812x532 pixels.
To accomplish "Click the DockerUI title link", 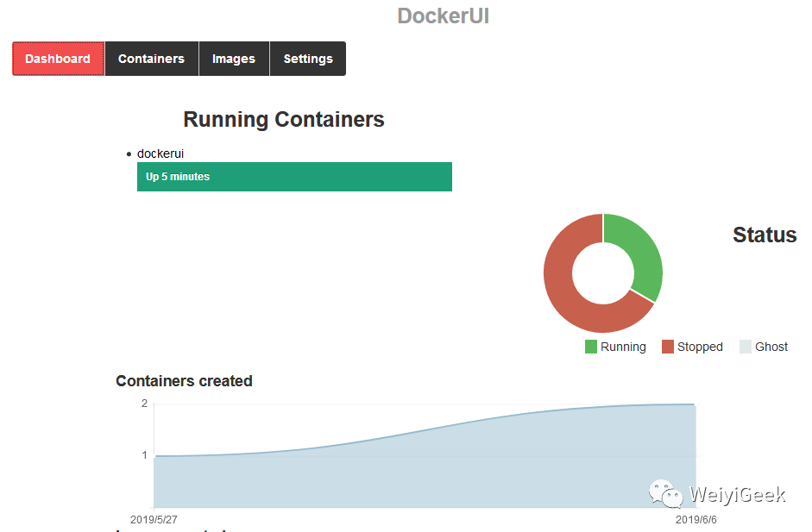I will pyautogui.click(x=444, y=16).
